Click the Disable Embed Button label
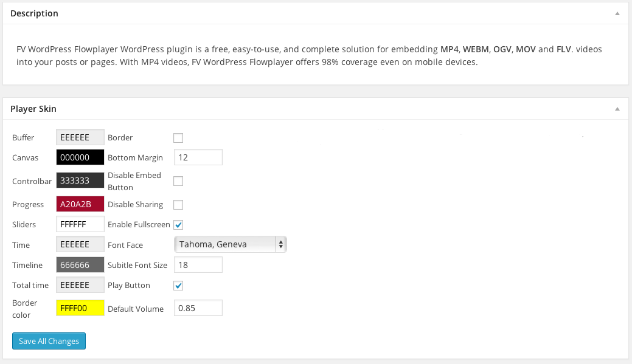Screen dimensions: 632x364 point(134,181)
